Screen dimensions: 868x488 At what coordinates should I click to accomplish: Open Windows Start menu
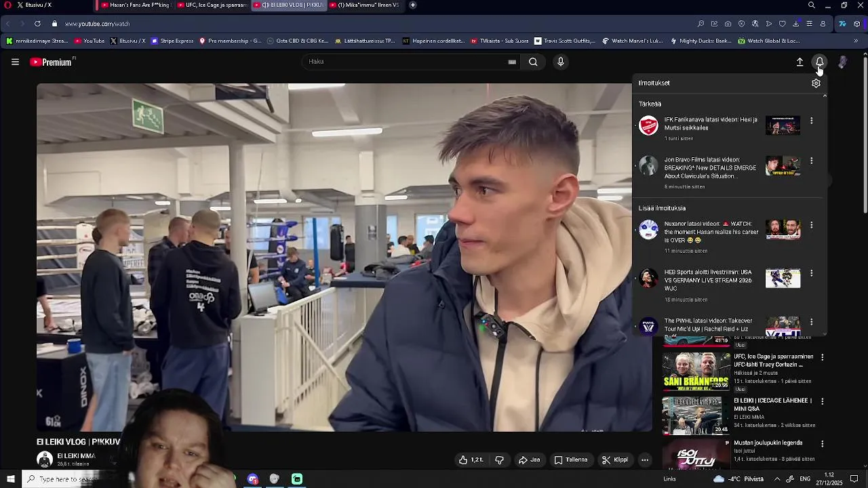click(10, 479)
